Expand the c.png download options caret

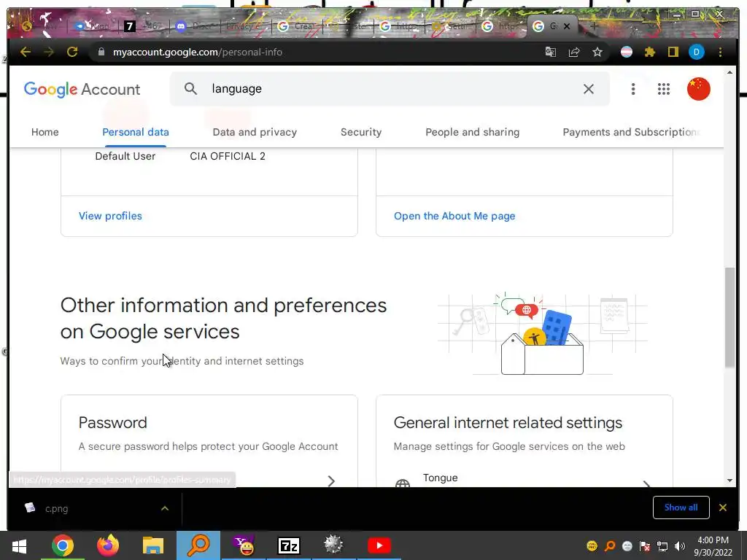[165, 508]
